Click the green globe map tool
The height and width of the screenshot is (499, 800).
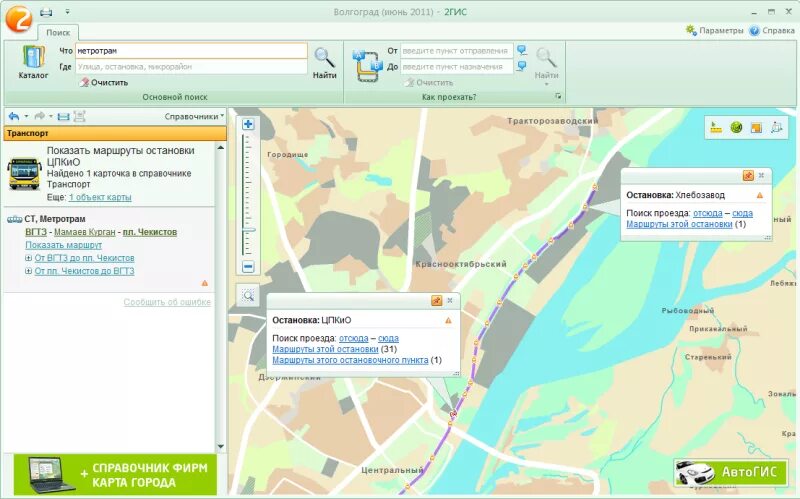[x=736, y=128]
